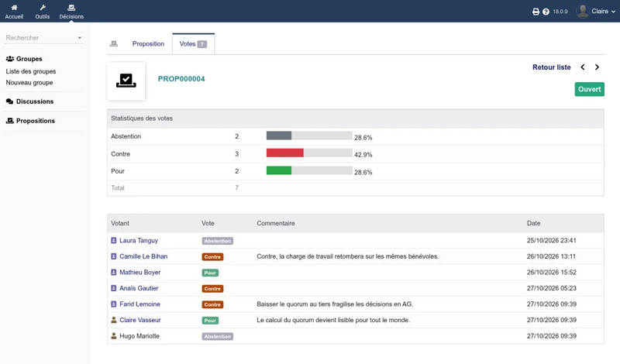This screenshot has height=364, width=620.
Task: Sort by the Vote column header
Action: pos(208,223)
